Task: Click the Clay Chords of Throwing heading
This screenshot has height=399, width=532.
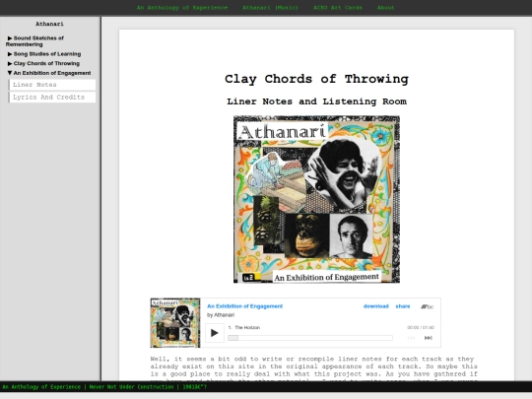Action: coord(316,79)
